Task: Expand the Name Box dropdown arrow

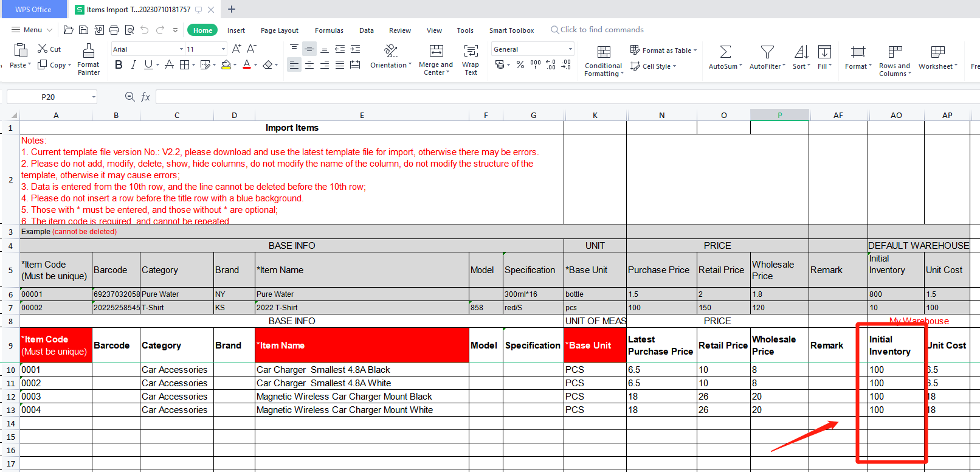Action: pyautogui.click(x=94, y=97)
